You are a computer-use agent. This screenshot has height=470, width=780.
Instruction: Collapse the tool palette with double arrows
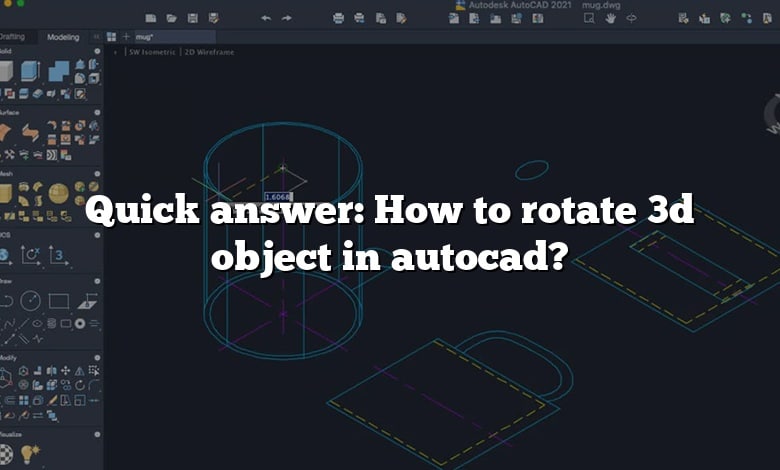97,37
